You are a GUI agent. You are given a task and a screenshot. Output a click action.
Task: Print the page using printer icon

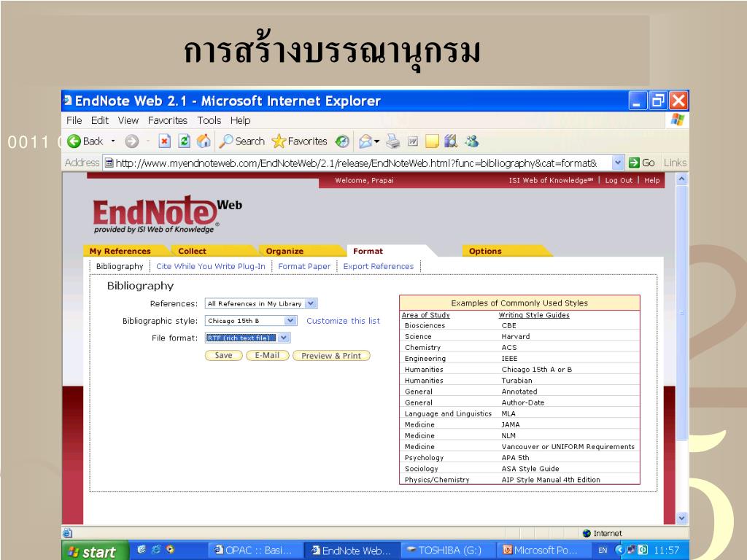[393, 141]
